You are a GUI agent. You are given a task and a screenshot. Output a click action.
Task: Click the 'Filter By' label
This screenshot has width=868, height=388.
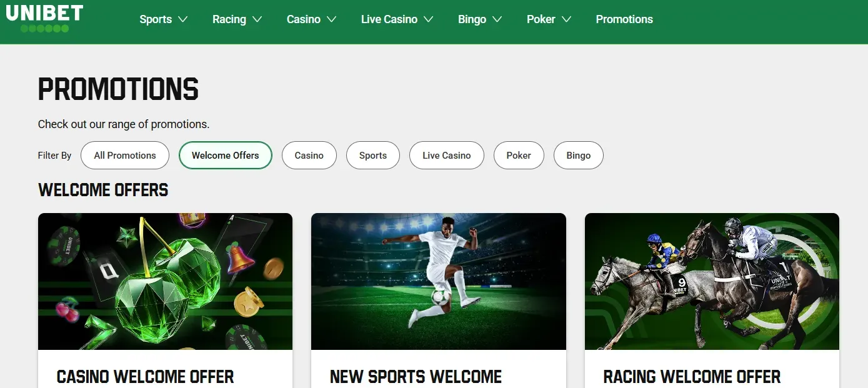[x=55, y=156]
